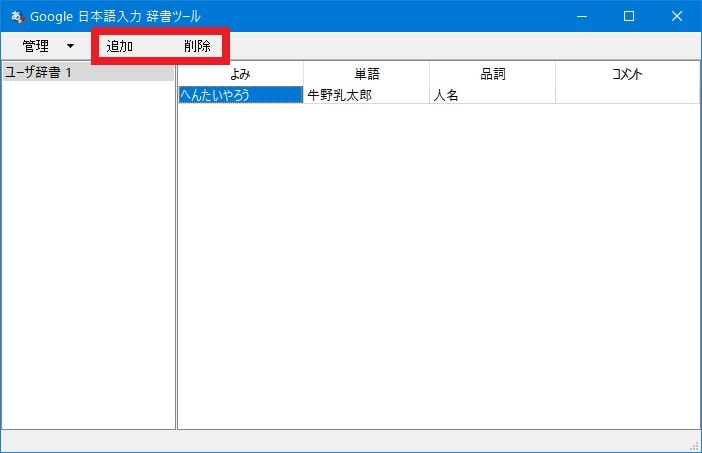
Task: Click the 追加 button to add entry
Action: click(120, 46)
